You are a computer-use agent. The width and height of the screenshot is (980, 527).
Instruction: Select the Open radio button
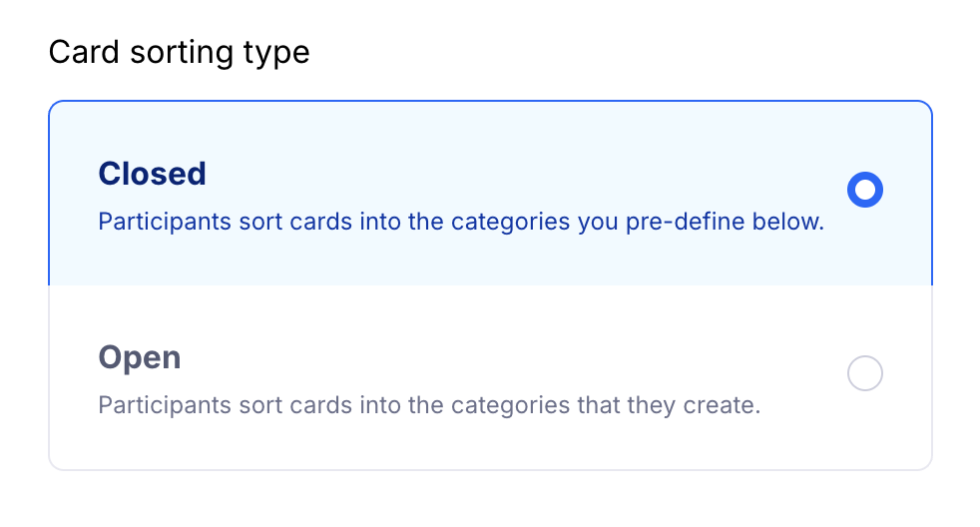(864, 374)
